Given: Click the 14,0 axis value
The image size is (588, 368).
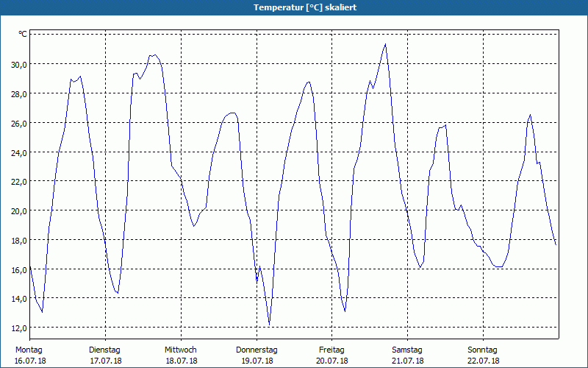Looking at the screenshot, I should (x=19, y=299).
